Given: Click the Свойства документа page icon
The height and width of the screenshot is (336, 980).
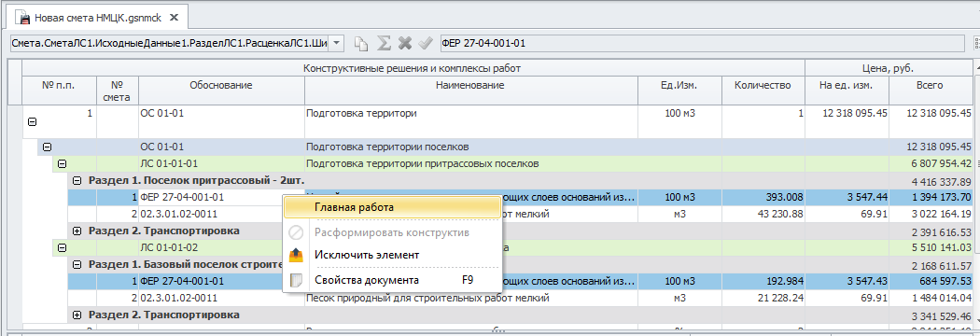Looking at the screenshot, I should (296, 280).
